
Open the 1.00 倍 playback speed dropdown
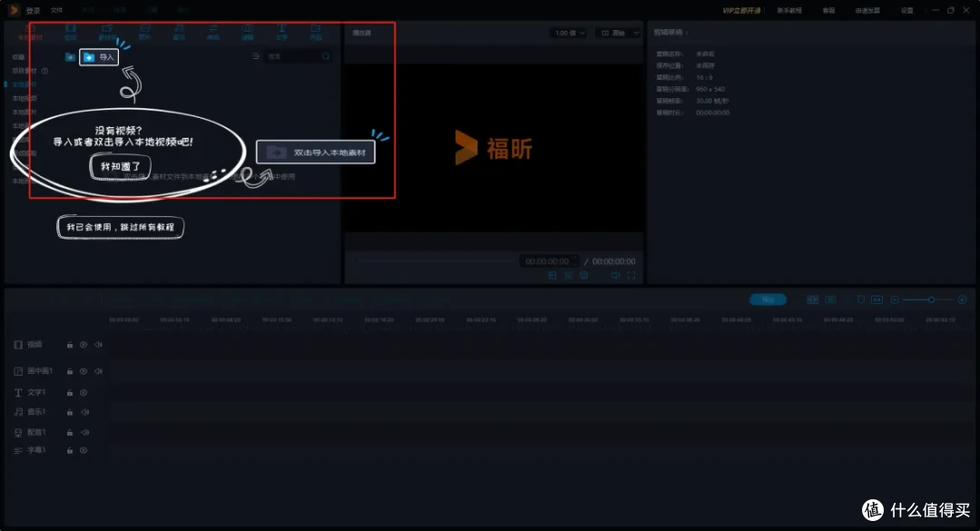click(x=569, y=33)
